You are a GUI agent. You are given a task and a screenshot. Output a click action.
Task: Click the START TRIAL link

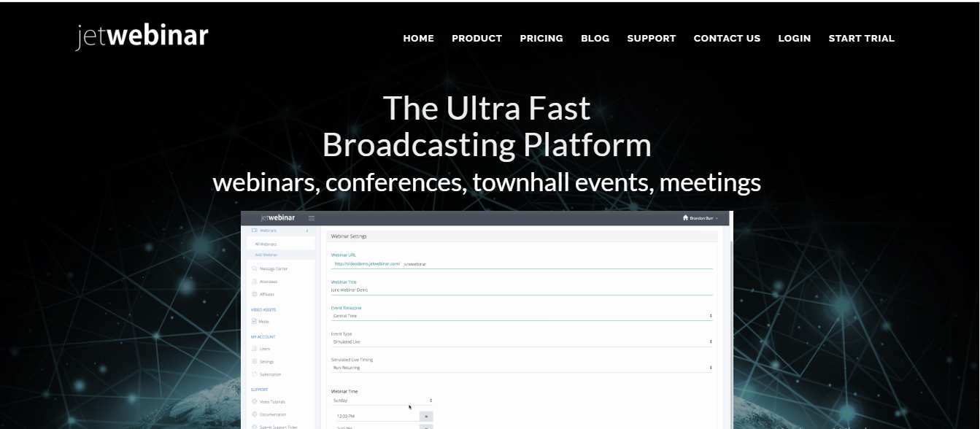pos(861,38)
